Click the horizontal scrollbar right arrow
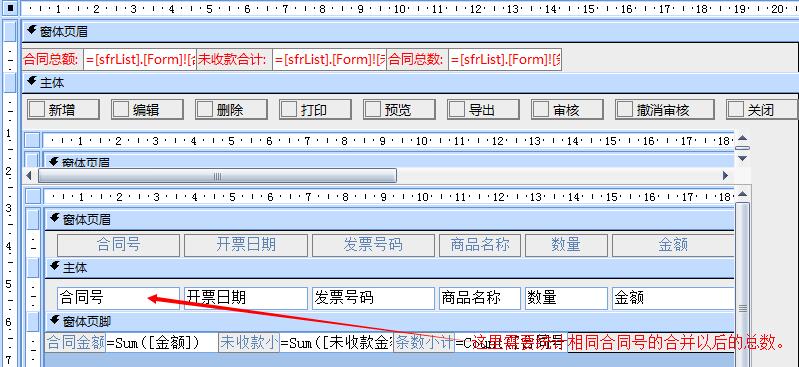Viewport: 799px width, 367px height. pyautogui.click(x=726, y=176)
